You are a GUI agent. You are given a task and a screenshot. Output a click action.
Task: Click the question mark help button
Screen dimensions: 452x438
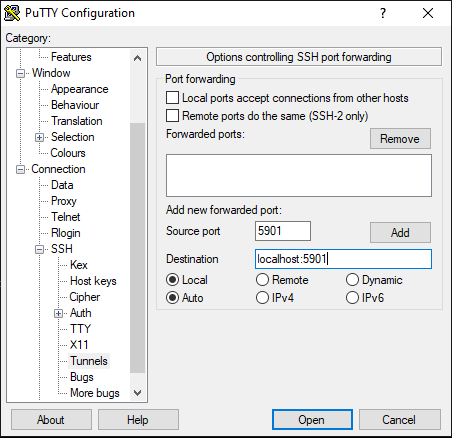click(383, 13)
